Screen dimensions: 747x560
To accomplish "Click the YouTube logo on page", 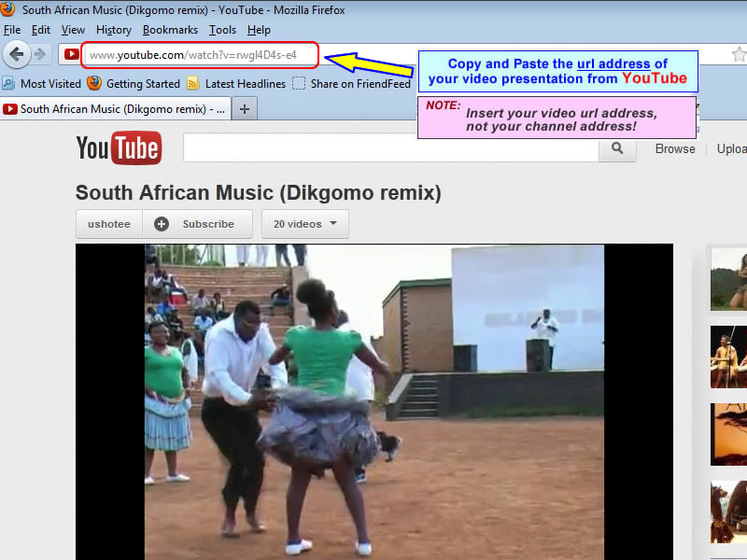I will tap(119, 148).
